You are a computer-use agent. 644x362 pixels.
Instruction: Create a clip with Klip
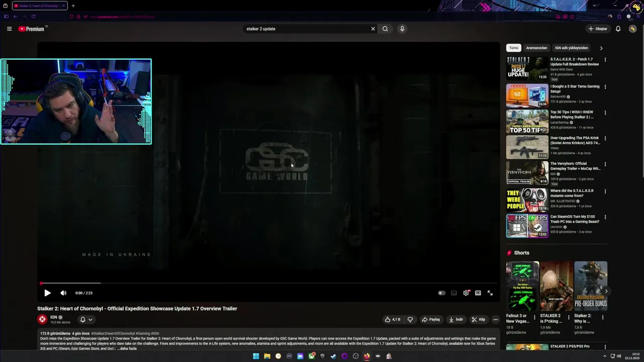click(x=478, y=319)
